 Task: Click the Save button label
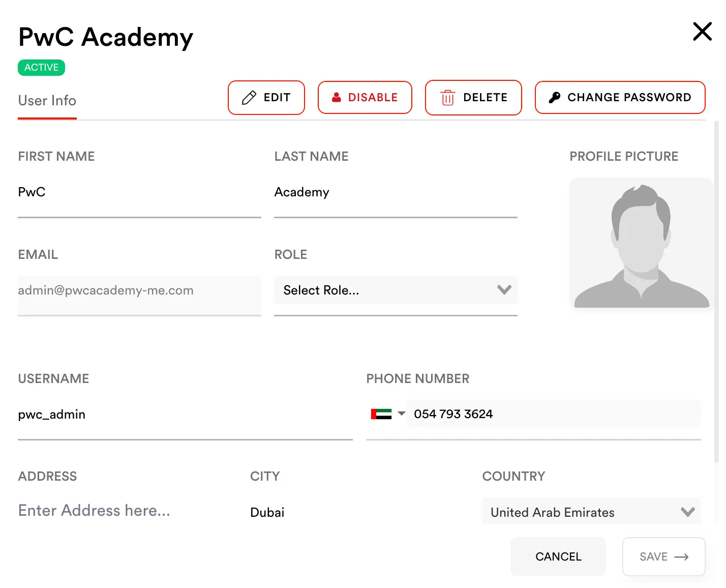pos(653,557)
